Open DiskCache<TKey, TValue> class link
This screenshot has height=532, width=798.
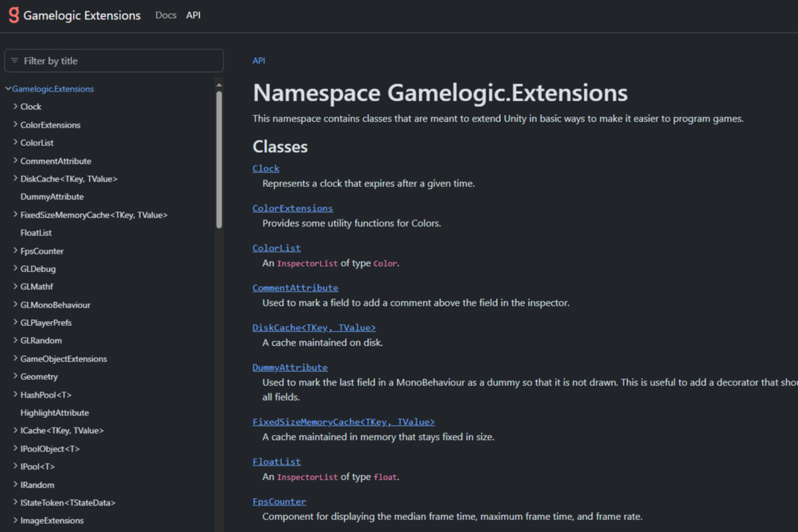[314, 328]
